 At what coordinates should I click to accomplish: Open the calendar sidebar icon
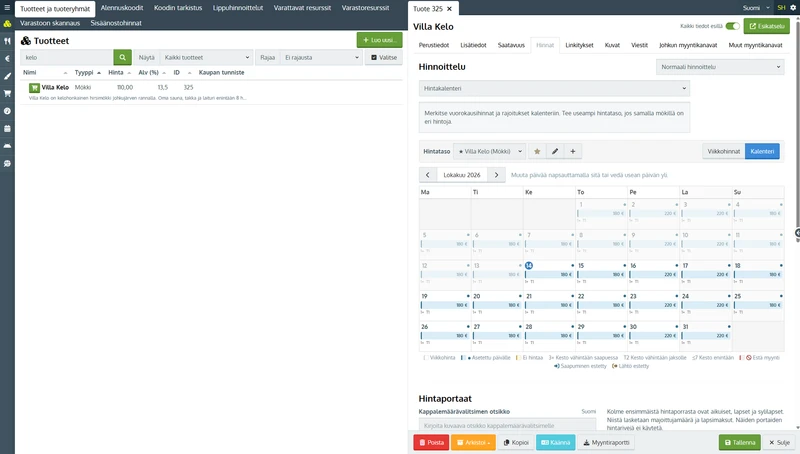7,129
